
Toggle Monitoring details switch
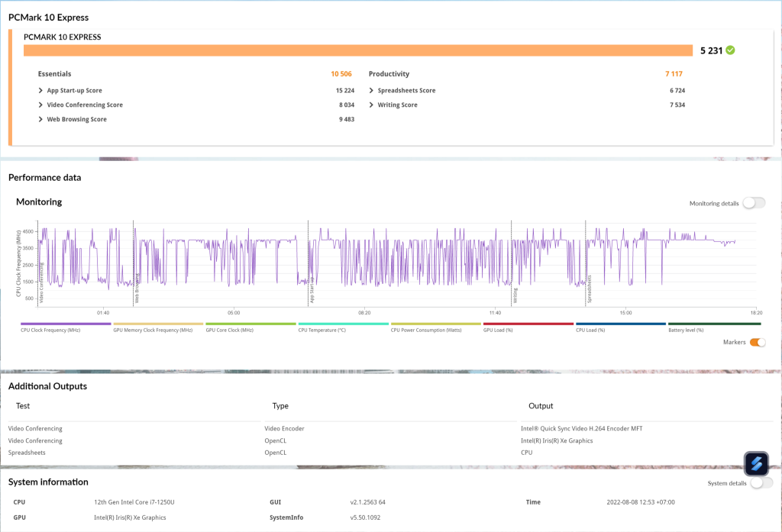click(x=753, y=203)
